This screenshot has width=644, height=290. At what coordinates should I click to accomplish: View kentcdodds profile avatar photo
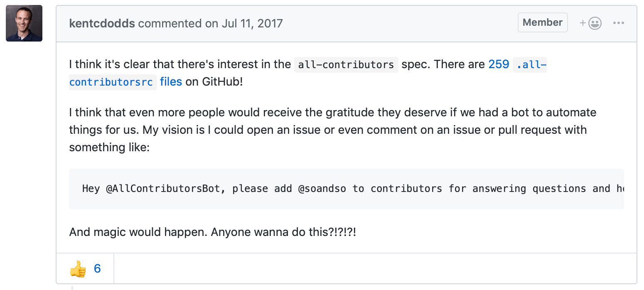24,23
